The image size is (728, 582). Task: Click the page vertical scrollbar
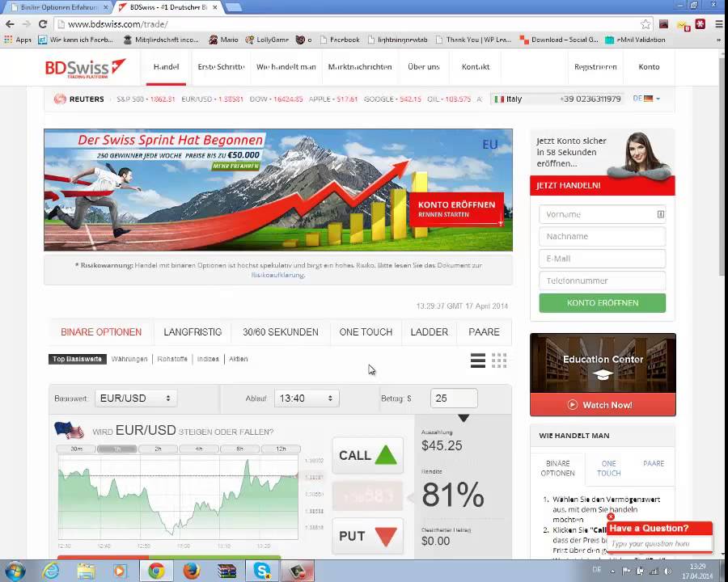[723, 167]
